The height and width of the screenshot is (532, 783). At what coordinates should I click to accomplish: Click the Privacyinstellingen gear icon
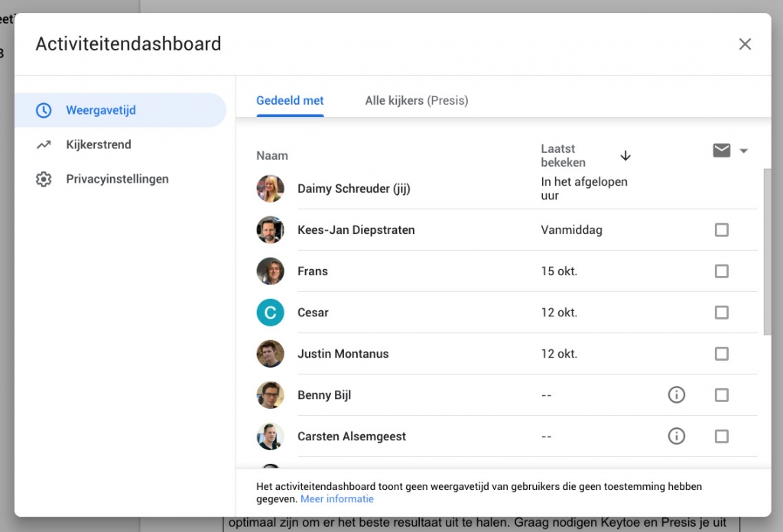point(44,180)
